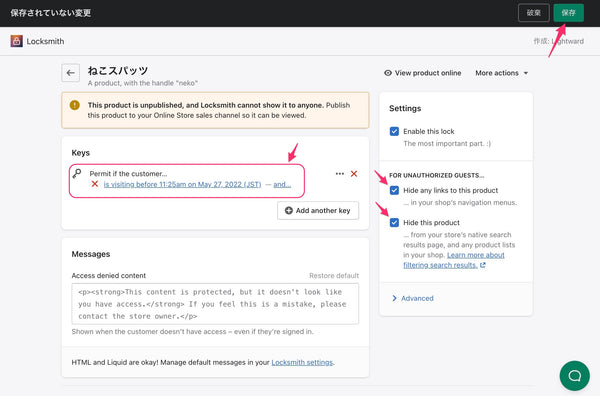The image size is (600, 396).
Task: Click the Locksmith app logo icon
Action: tap(16, 41)
